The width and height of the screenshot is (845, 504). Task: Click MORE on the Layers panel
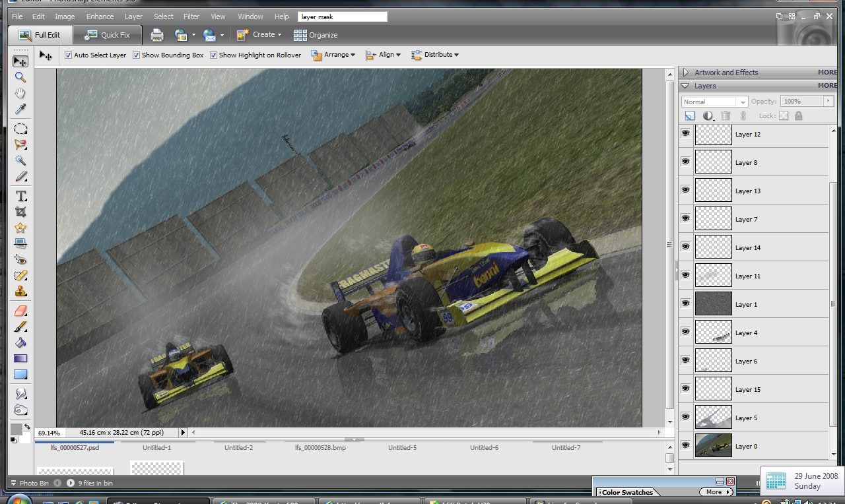(827, 86)
